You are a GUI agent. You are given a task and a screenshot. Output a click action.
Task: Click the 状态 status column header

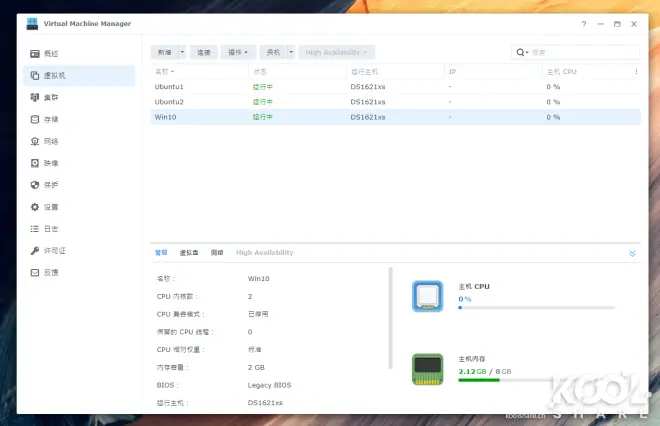tap(297, 72)
